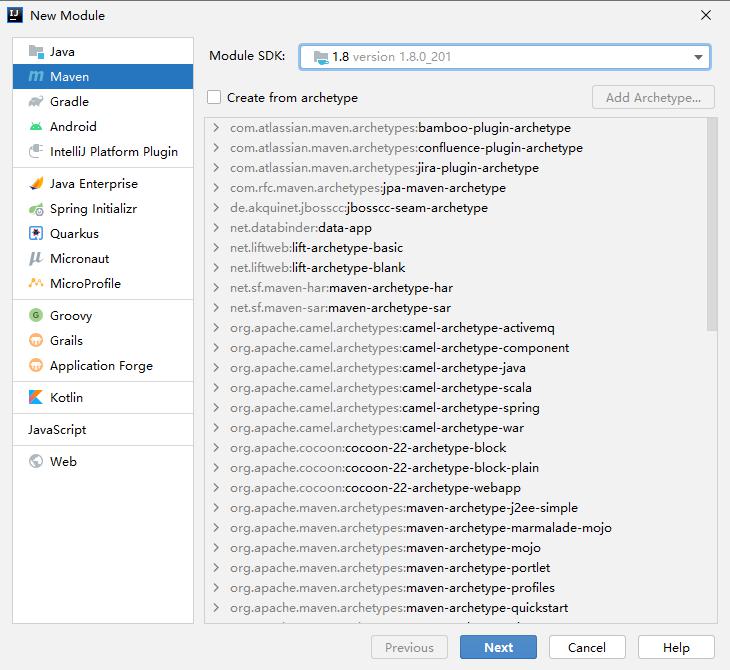The image size is (730, 670).
Task: Click the Next button
Action: tap(498, 647)
